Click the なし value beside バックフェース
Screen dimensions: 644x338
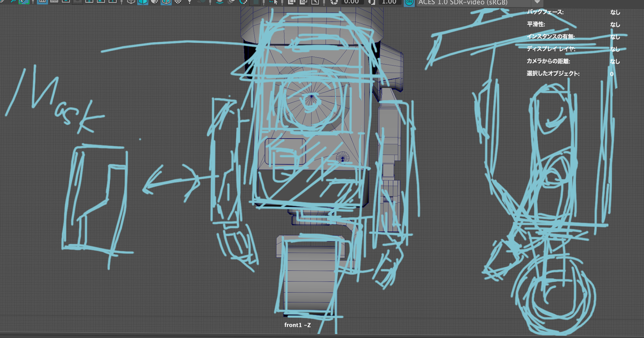coord(615,12)
